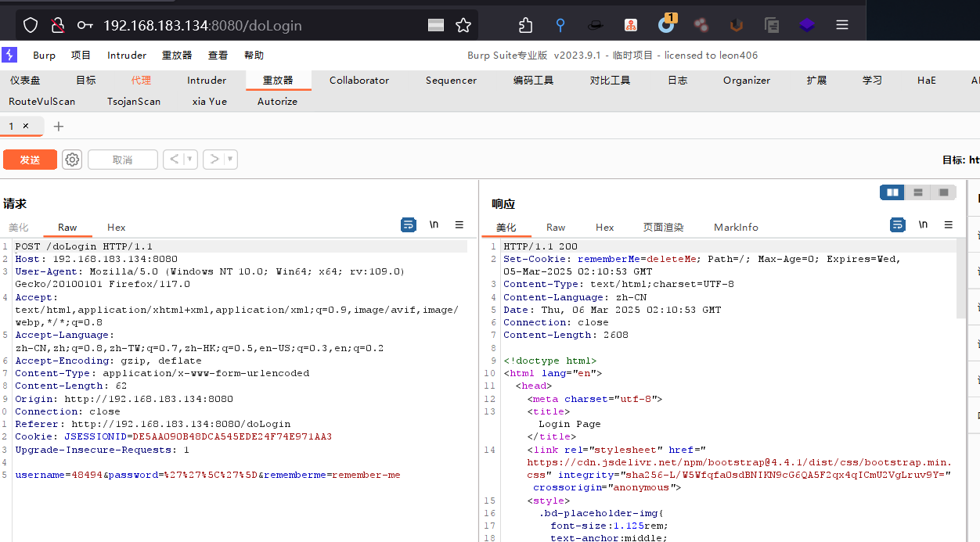Switch to the 编码工具 tab

tap(533, 81)
